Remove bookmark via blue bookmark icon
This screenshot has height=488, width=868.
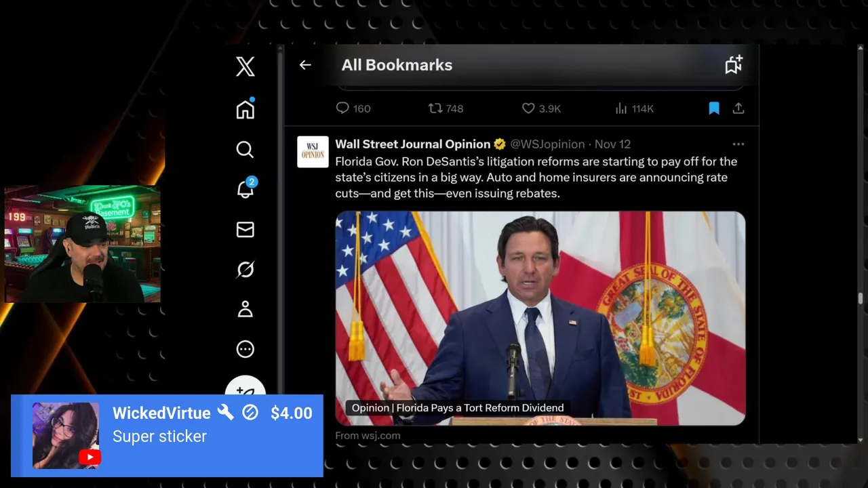714,108
